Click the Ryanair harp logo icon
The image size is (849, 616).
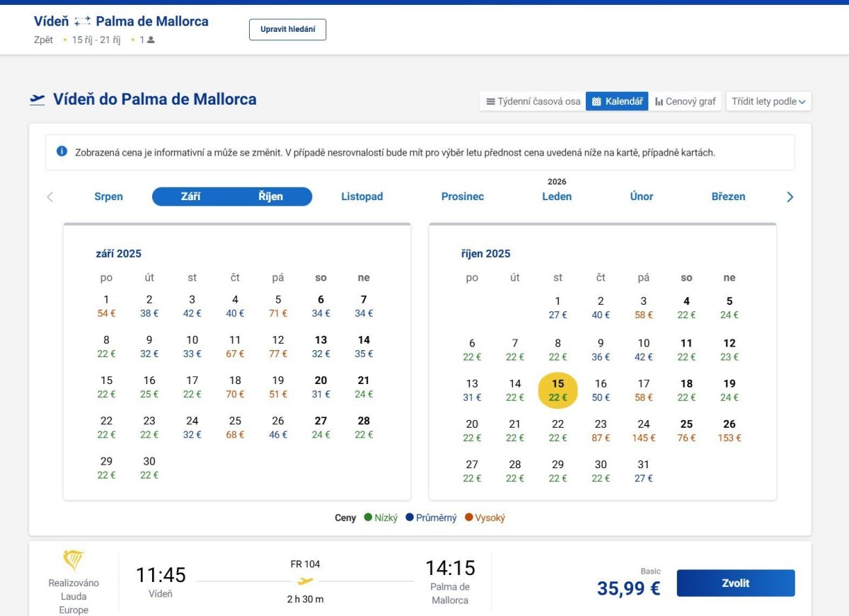coord(74,561)
